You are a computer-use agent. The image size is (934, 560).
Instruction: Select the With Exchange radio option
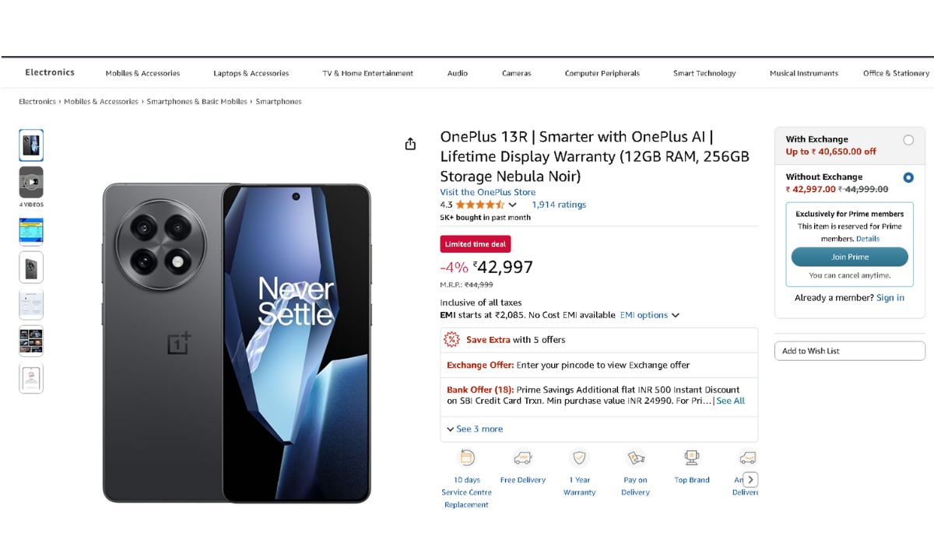pyautogui.click(x=908, y=140)
